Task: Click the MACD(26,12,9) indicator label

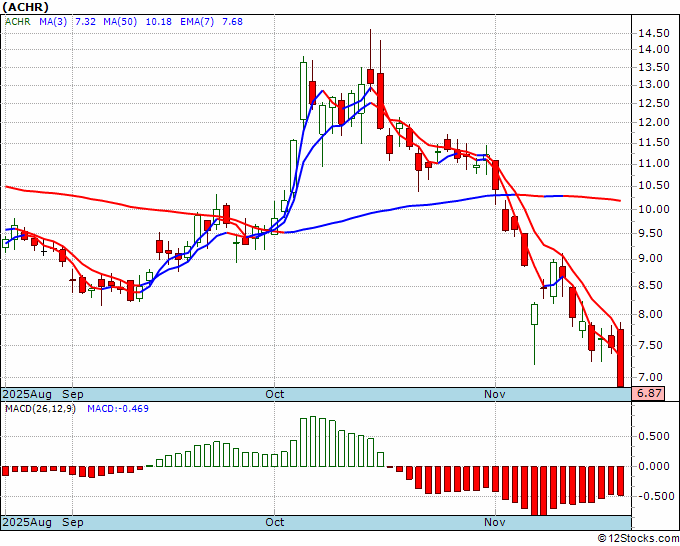Action: (x=38, y=409)
